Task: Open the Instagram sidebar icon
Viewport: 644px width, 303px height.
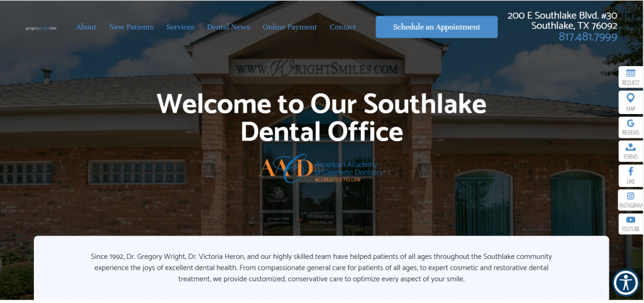Action: pyautogui.click(x=630, y=200)
